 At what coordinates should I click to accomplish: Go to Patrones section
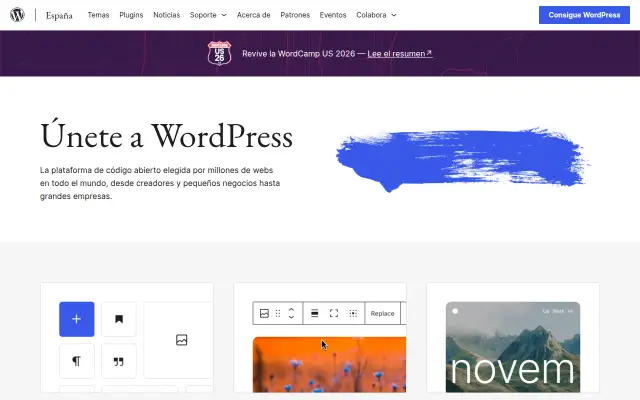click(x=295, y=15)
